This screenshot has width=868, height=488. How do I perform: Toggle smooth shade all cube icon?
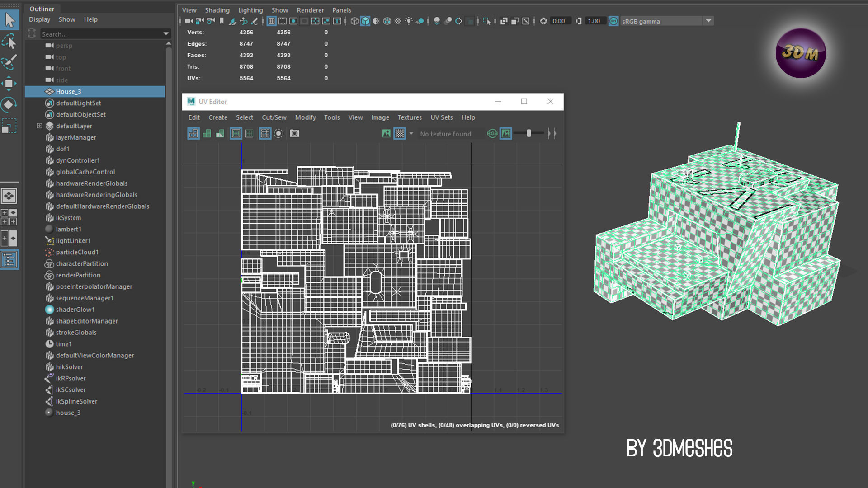click(365, 21)
